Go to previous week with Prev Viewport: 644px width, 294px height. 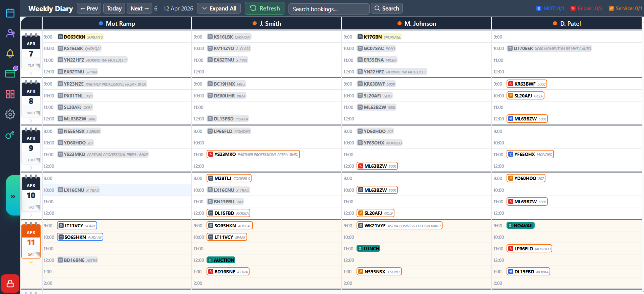[89, 8]
